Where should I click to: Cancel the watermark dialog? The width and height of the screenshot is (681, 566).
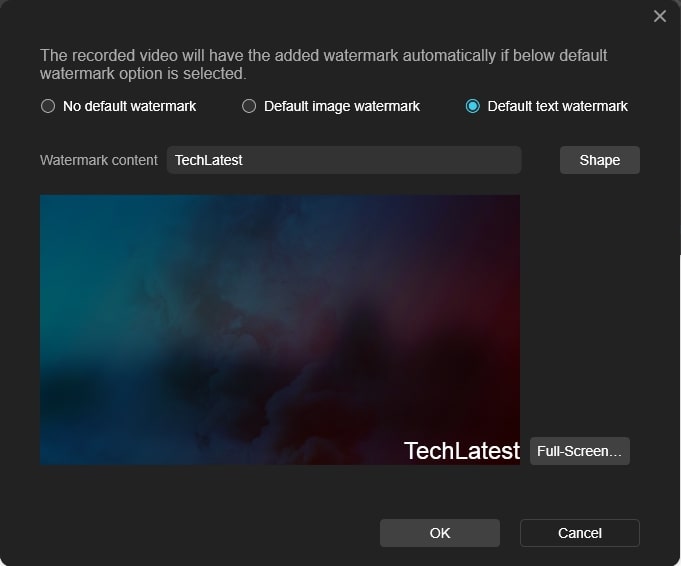click(579, 533)
